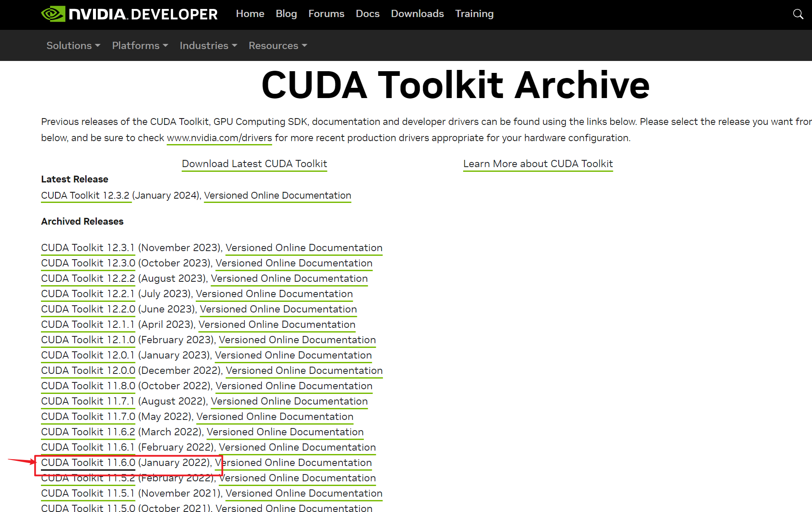This screenshot has width=812, height=512.
Task: Open documentation link for Toolkit 12.2.0
Action: click(x=278, y=310)
